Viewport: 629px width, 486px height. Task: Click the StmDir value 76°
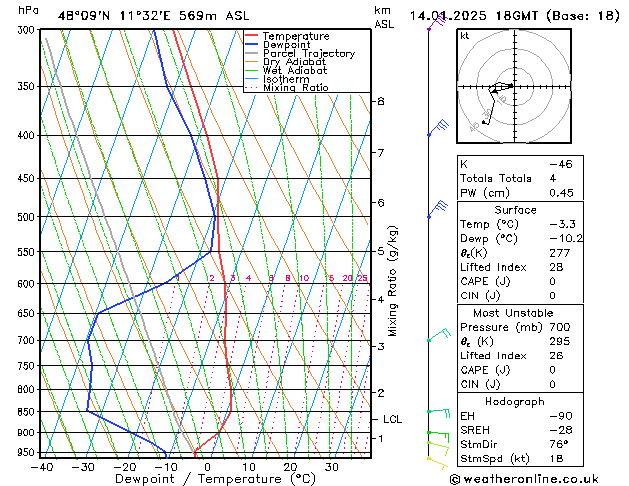[559, 444]
